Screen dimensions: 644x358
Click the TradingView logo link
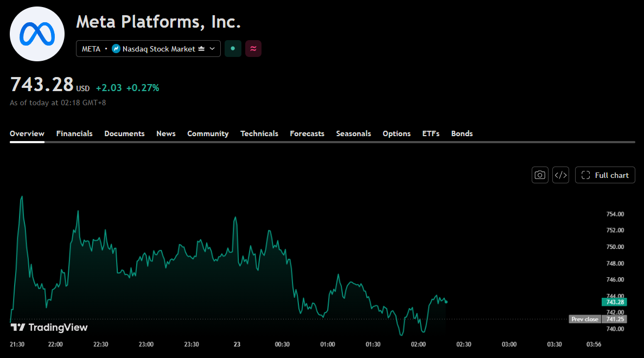[49, 327]
